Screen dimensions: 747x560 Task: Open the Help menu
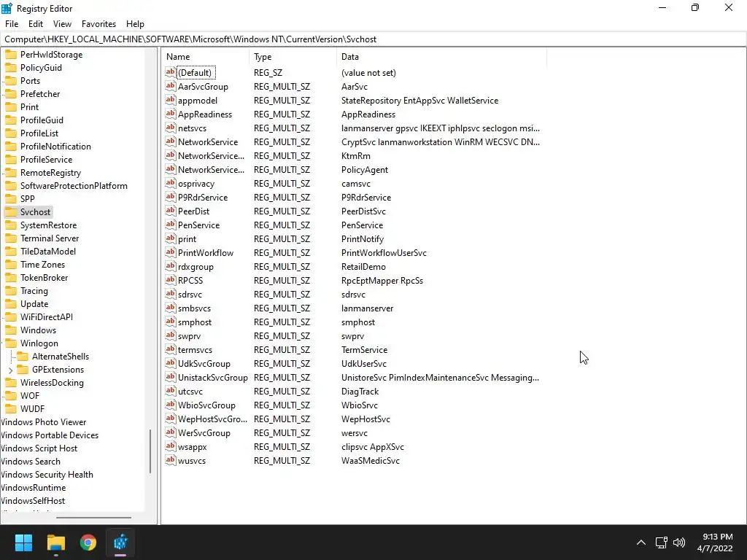(x=135, y=24)
